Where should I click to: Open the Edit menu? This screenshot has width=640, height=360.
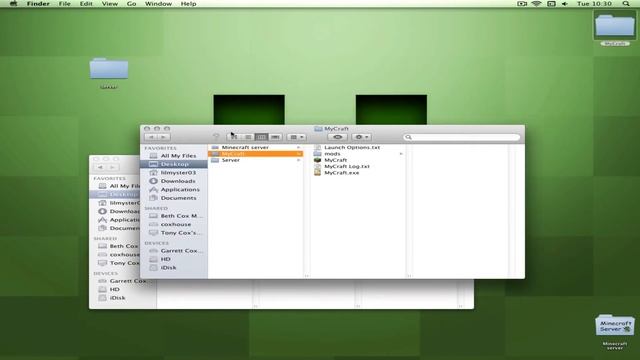click(86, 4)
